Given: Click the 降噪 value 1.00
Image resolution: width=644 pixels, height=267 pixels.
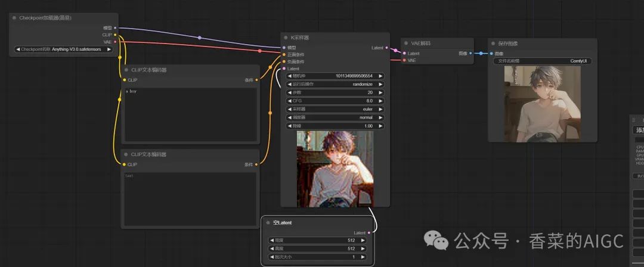Looking at the screenshot, I should click(369, 126).
